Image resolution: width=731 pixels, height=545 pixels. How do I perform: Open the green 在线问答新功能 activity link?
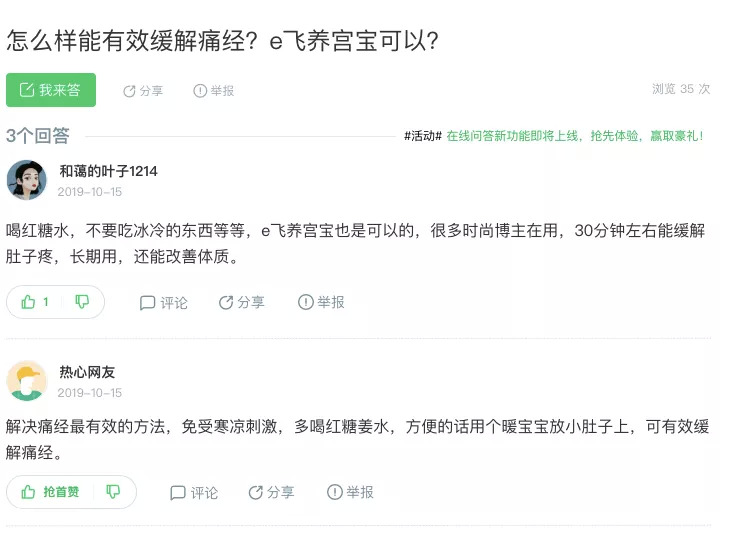pyautogui.click(x=575, y=136)
